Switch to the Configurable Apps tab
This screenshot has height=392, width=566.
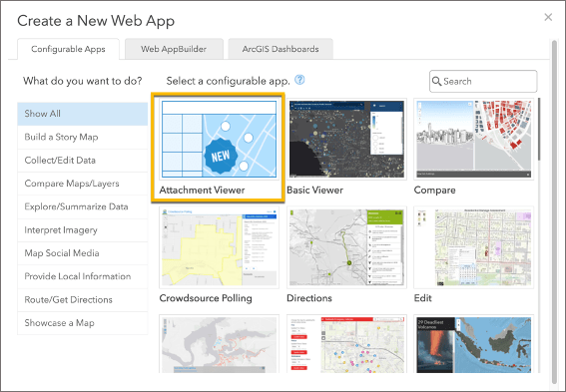(x=68, y=49)
